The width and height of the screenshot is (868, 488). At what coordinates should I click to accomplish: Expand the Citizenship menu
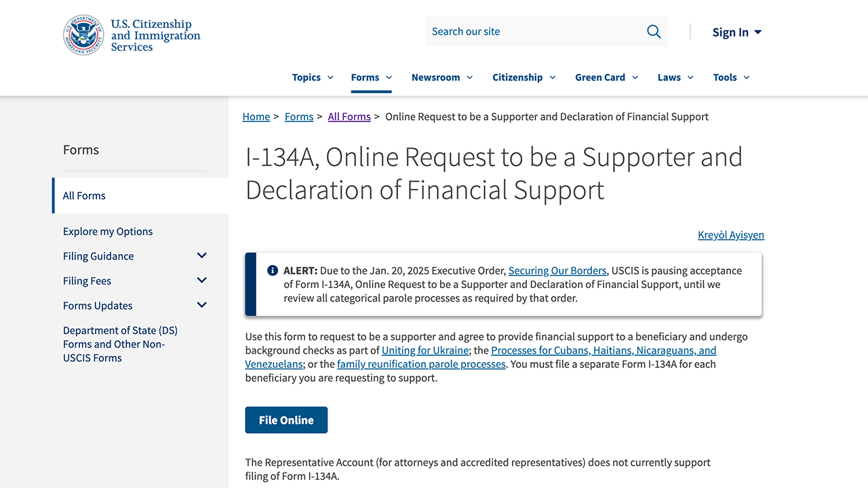click(524, 77)
